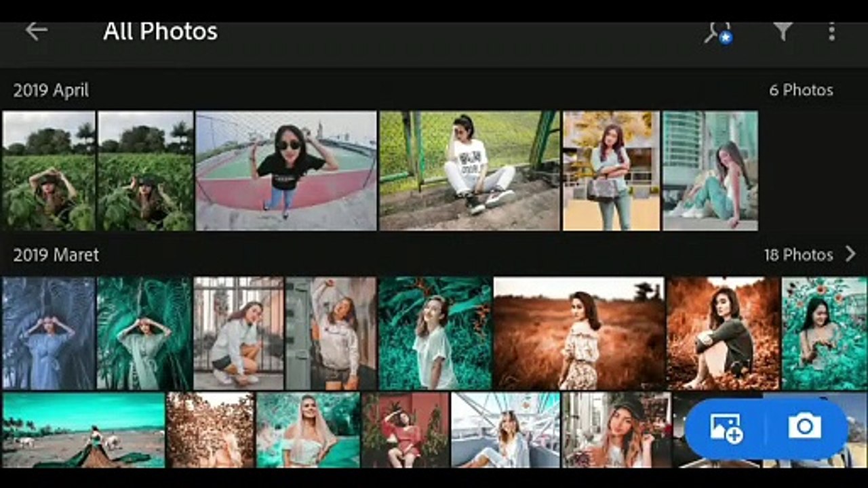The width and height of the screenshot is (868, 488).
Task: Open the girl leaning on gray wall photo
Action: (x=331, y=333)
